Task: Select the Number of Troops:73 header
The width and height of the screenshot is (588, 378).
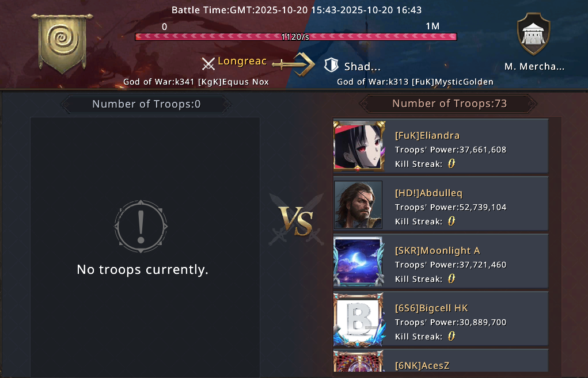Action: pyautogui.click(x=449, y=104)
